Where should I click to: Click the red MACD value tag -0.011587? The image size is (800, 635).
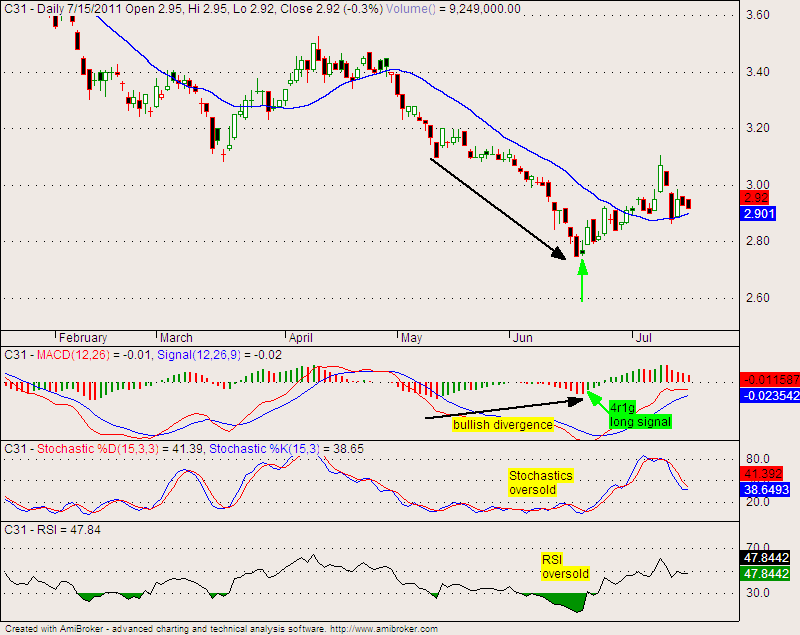coord(769,380)
